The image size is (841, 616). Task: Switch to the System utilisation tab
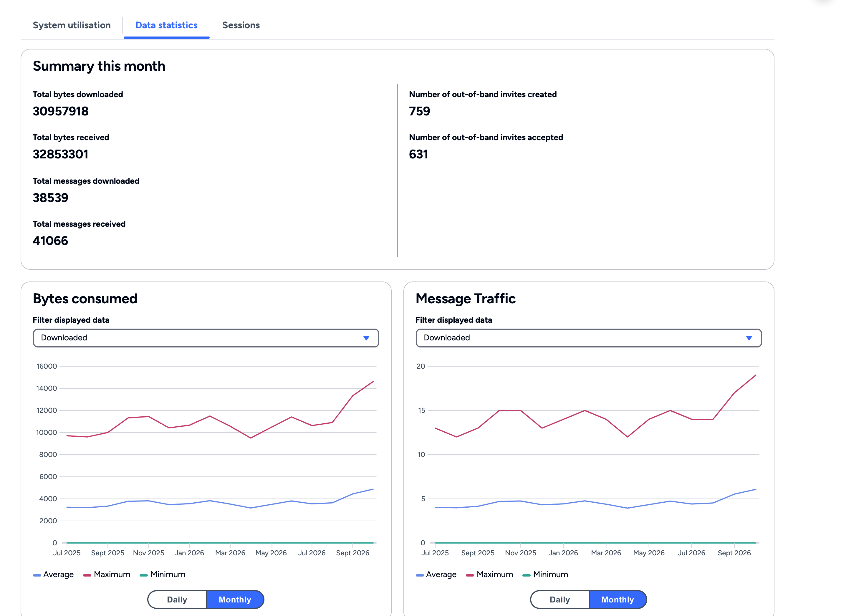click(72, 25)
